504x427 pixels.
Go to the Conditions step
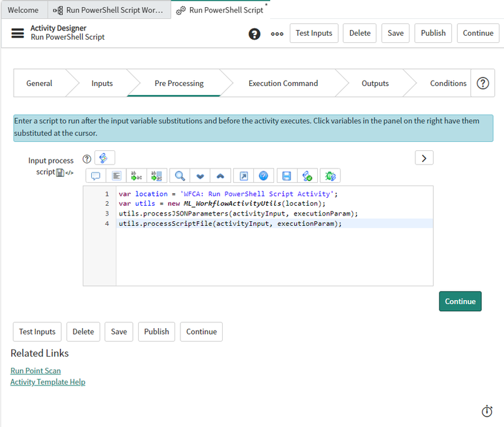[448, 83]
